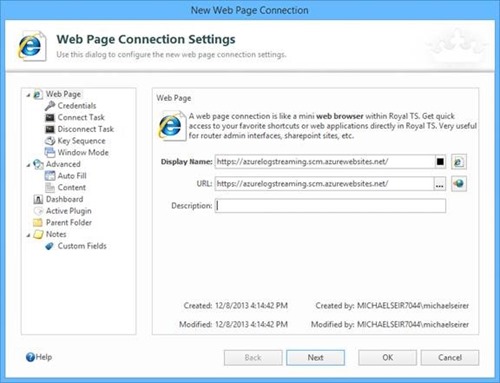This screenshot has width=500, height=383.
Task: Open the Disconnect Task page
Action: [86, 129]
